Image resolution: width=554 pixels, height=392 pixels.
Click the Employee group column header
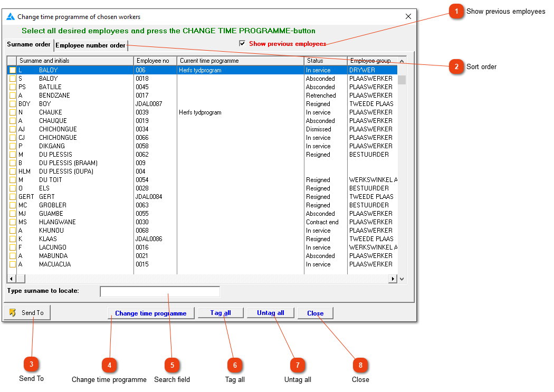pos(372,61)
